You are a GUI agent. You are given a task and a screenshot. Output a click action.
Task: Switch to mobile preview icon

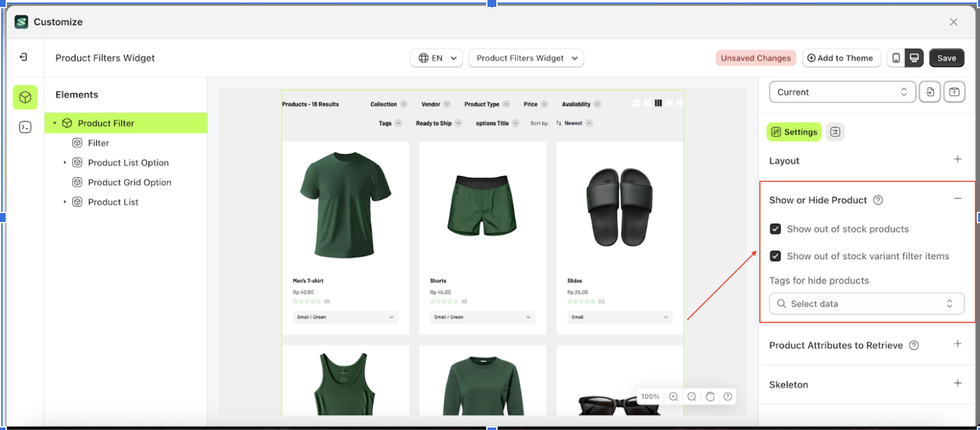point(896,58)
